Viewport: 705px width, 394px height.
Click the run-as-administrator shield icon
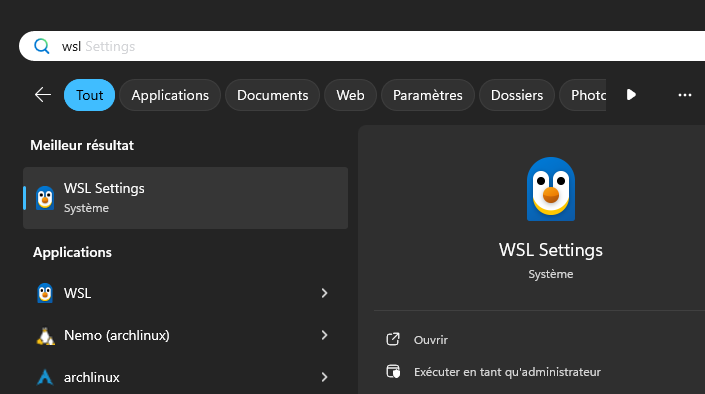[393, 372]
